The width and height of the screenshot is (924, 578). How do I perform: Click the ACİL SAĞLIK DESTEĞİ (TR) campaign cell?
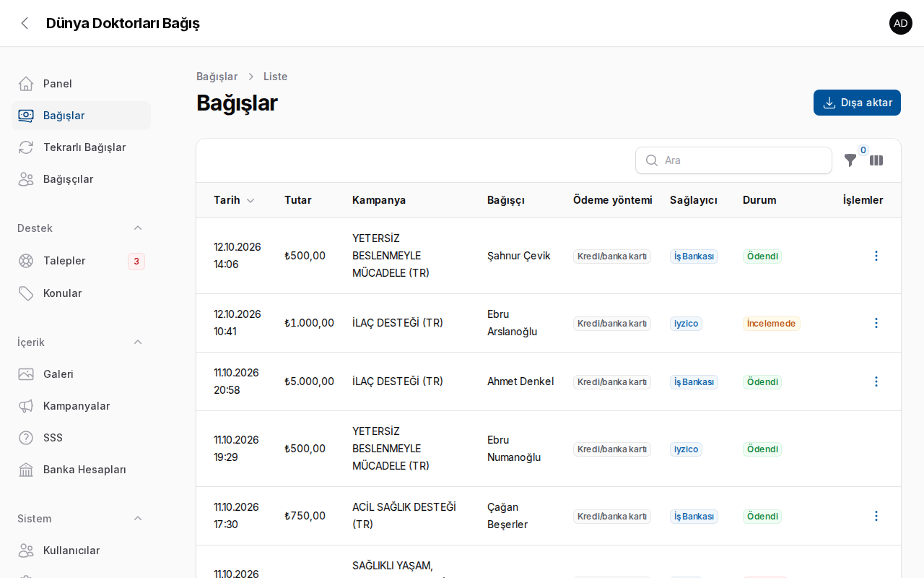404,516
